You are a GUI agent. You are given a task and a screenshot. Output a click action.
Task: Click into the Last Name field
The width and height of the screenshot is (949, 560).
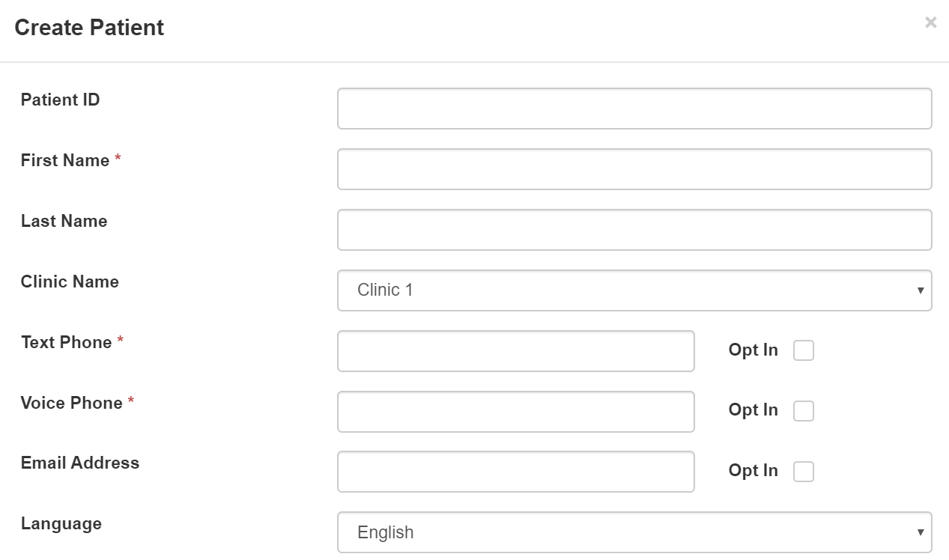(x=634, y=230)
